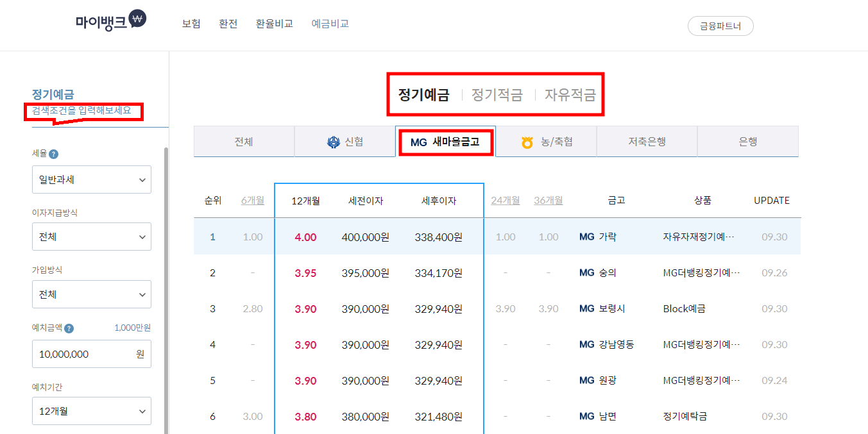
Task: Click the 자유자재정기예… product name
Action: pos(699,237)
